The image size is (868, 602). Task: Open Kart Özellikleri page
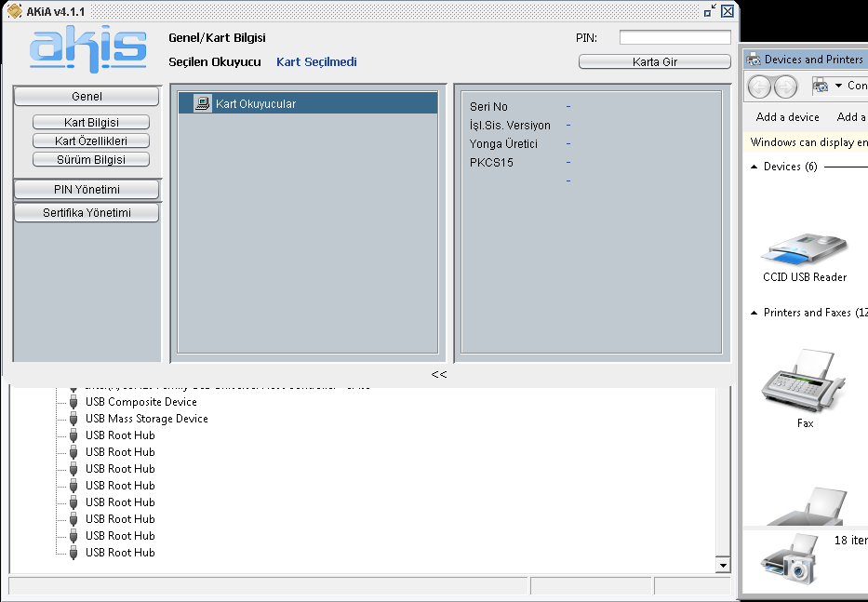[90, 141]
